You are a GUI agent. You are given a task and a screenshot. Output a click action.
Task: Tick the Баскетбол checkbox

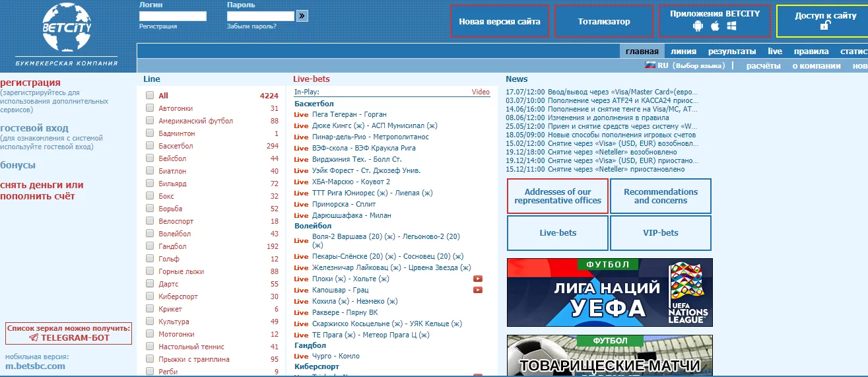(x=150, y=146)
